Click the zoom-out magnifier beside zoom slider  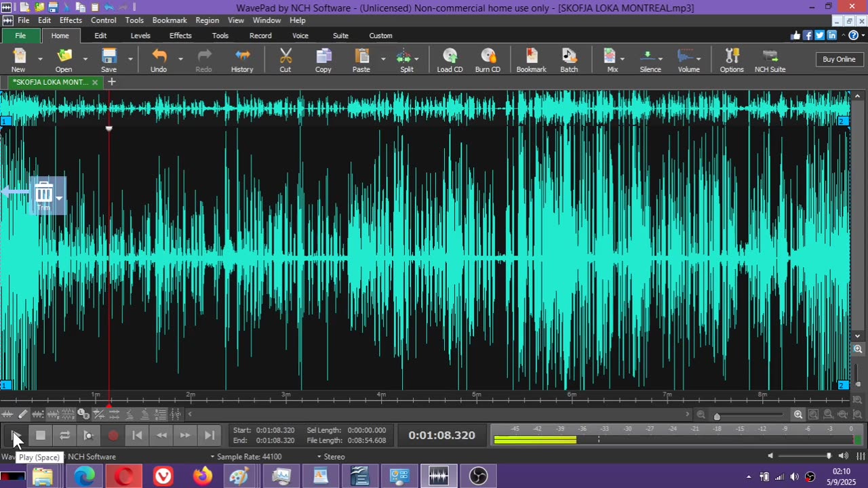[701, 415]
